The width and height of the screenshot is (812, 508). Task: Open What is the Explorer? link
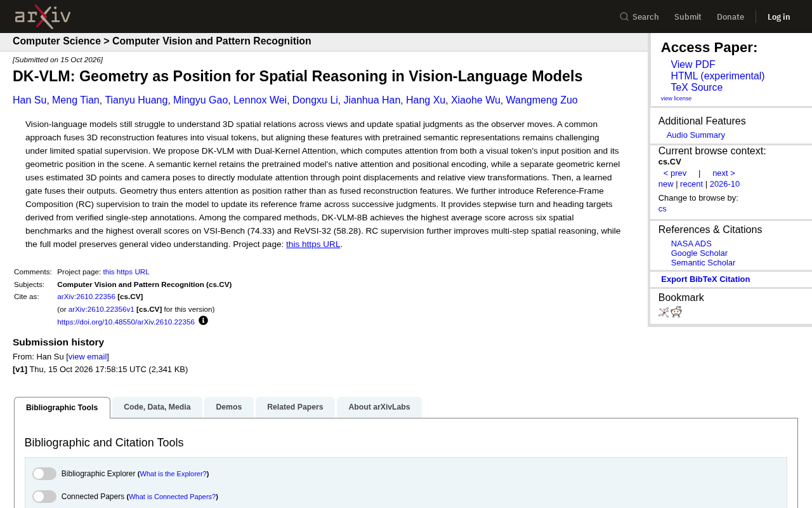click(x=173, y=474)
